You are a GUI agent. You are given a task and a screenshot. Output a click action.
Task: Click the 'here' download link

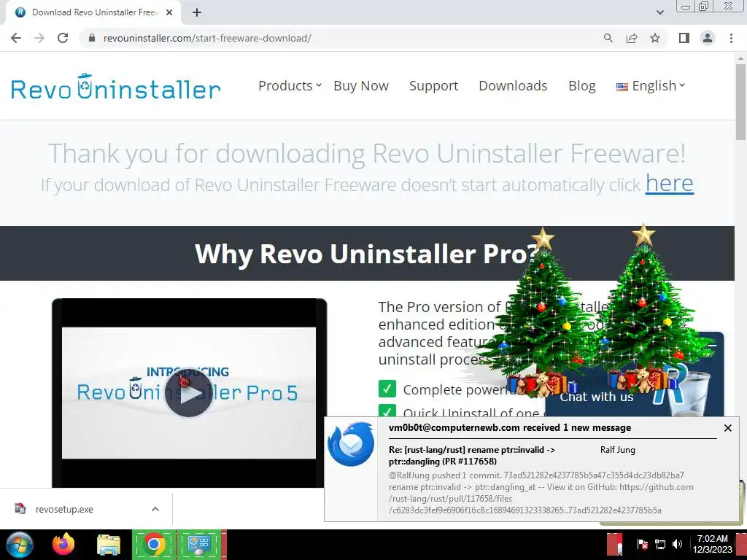pos(670,183)
